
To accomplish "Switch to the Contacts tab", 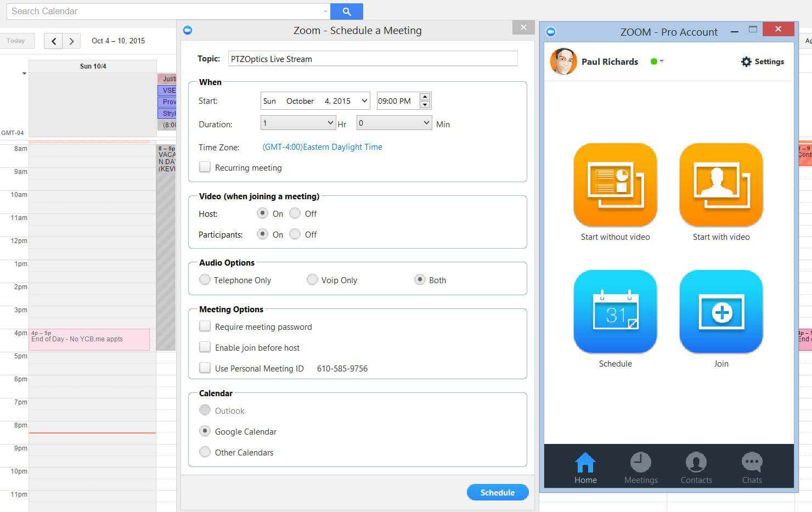I will (696, 468).
